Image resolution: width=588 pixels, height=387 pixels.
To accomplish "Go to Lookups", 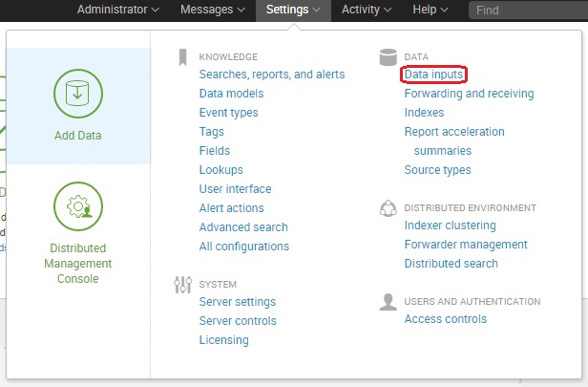I will click(x=220, y=170).
